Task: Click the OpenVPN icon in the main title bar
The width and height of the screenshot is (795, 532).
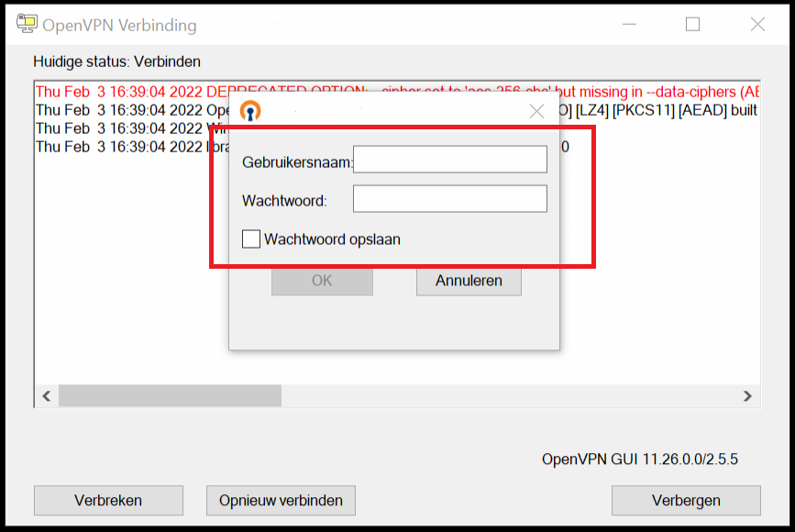Action: [x=27, y=25]
